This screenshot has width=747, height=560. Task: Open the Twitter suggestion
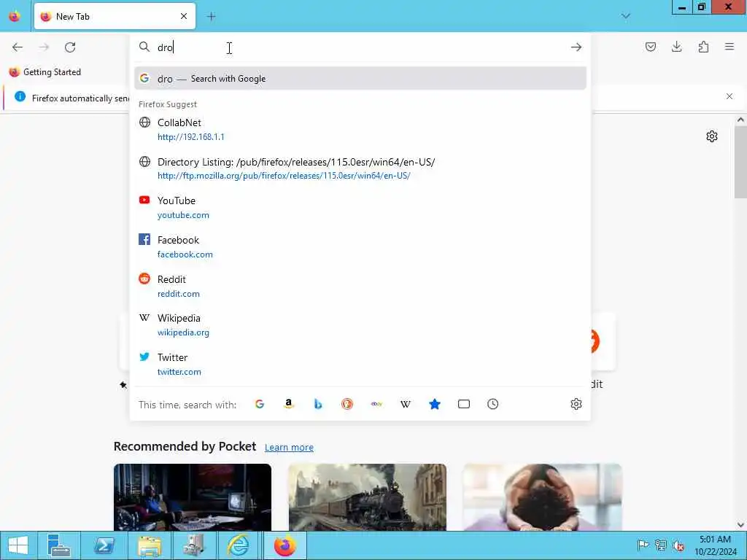coord(360,365)
